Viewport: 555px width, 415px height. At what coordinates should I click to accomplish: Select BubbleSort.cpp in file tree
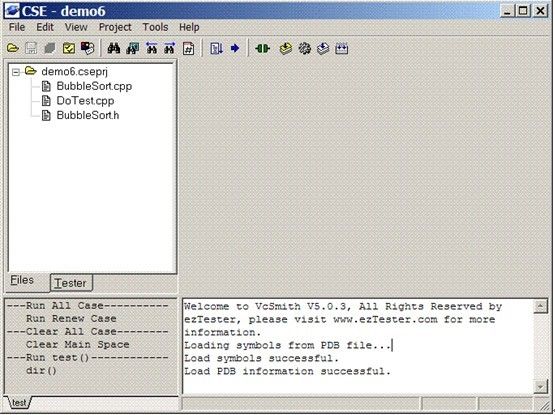tap(94, 86)
